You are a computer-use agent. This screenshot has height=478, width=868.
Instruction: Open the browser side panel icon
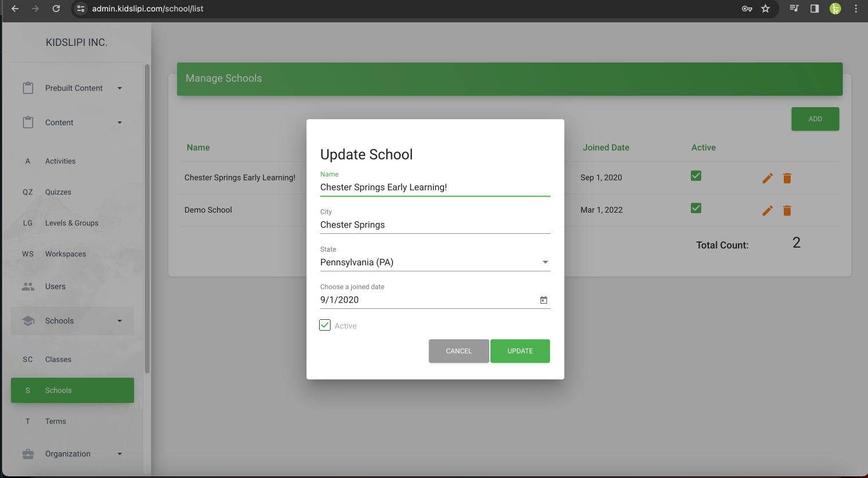point(814,9)
